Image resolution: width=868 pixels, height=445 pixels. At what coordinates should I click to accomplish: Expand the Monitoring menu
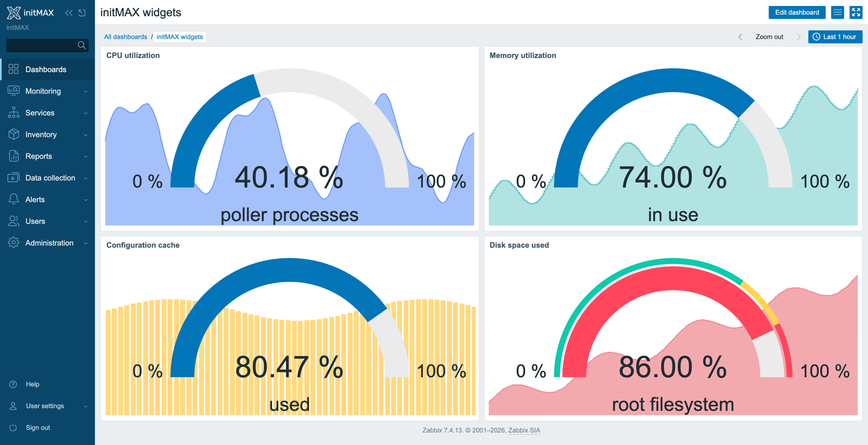pyautogui.click(x=47, y=91)
